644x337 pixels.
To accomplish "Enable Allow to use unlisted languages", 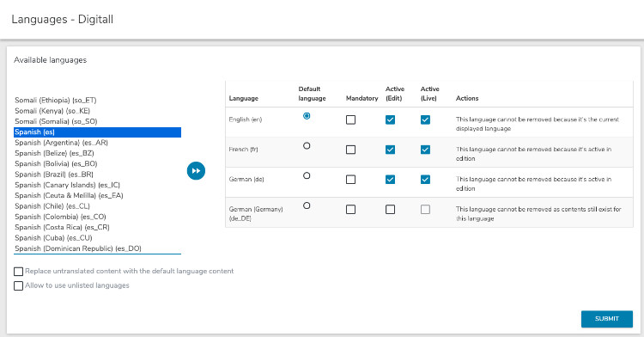I will tap(19, 285).
